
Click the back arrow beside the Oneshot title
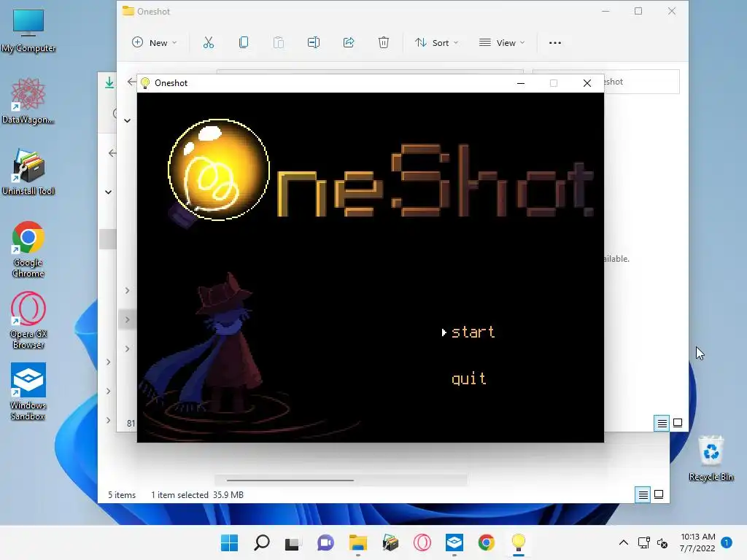pos(132,82)
